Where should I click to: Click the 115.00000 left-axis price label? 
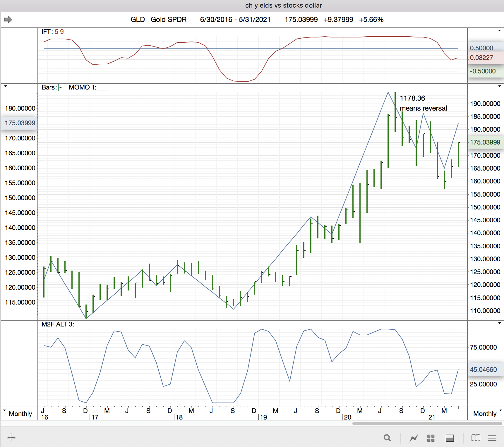click(x=20, y=302)
